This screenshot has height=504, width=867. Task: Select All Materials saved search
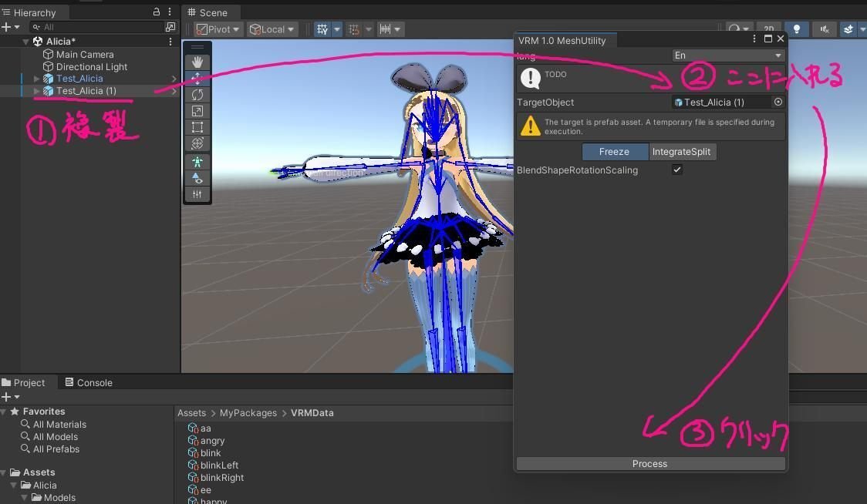[x=54, y=425]
